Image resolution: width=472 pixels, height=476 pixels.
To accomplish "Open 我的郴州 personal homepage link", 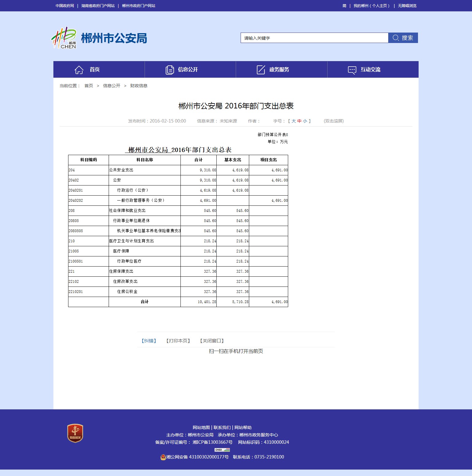I will pyautogui.click(x=371, y=6).
